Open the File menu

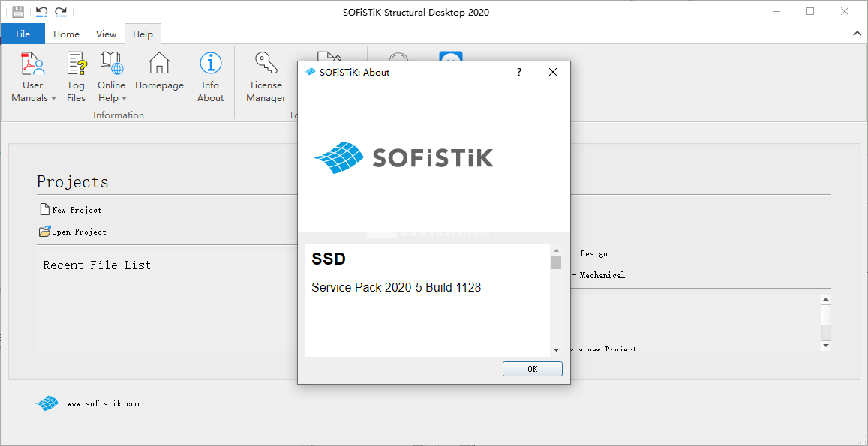(x=23, y=34)
